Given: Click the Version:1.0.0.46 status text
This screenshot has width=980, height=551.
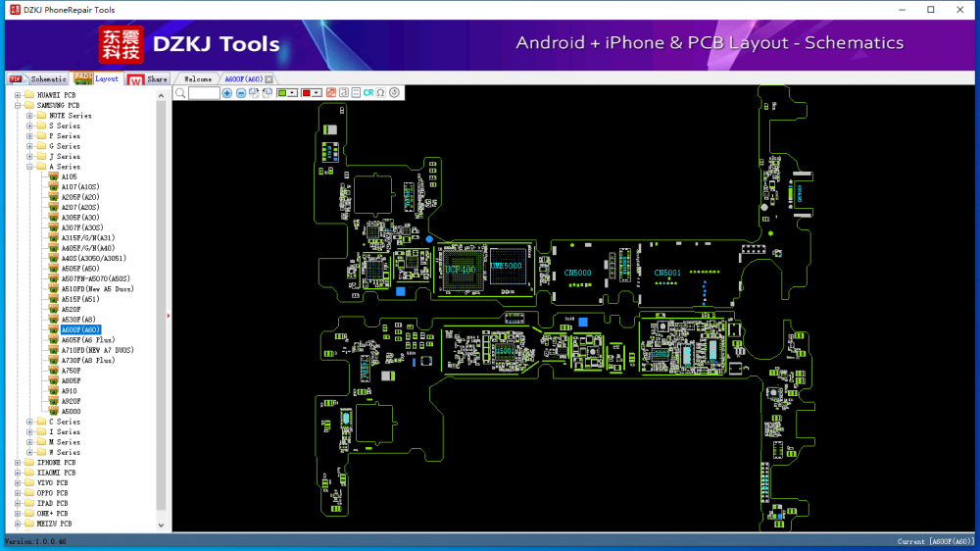Looking at the screenshot, I should click(35, 541).
